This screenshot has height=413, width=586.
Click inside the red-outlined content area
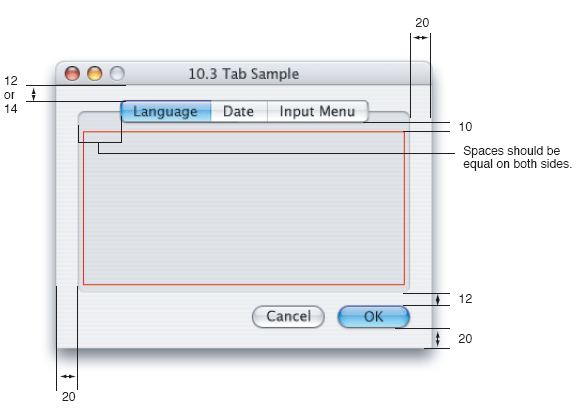point(244,208)
